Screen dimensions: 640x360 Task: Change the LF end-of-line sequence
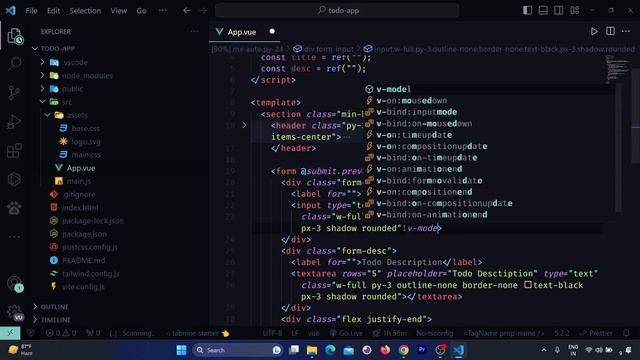[295, 333]
